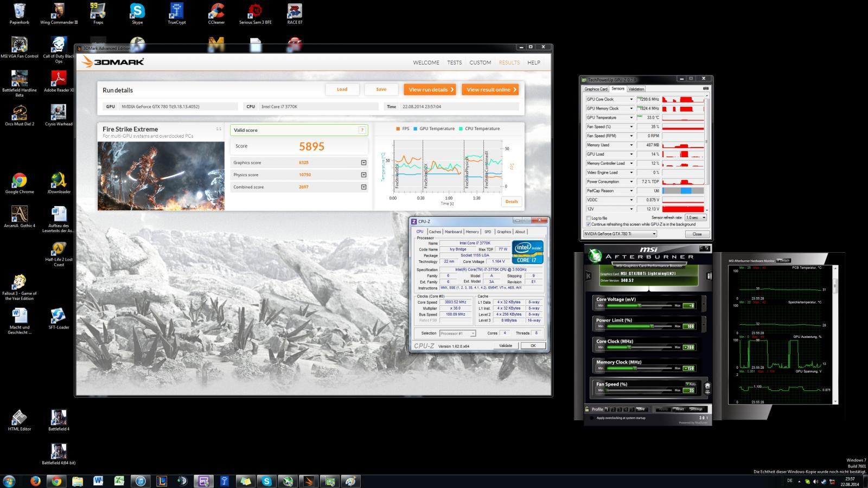Launch ArcaniA Gothic 4 icon
The height and width of the screenshot is (488, 868).
[20, 216]
